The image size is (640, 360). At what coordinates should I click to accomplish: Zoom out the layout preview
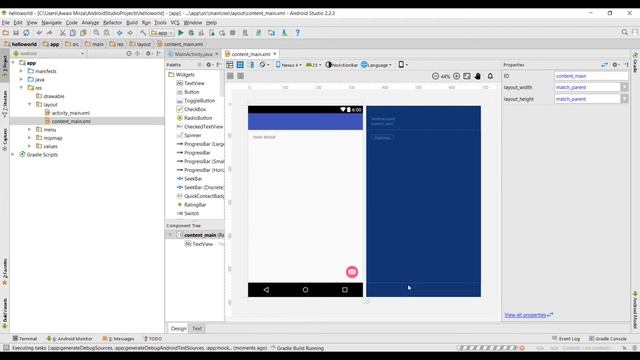tap(435, 76)
